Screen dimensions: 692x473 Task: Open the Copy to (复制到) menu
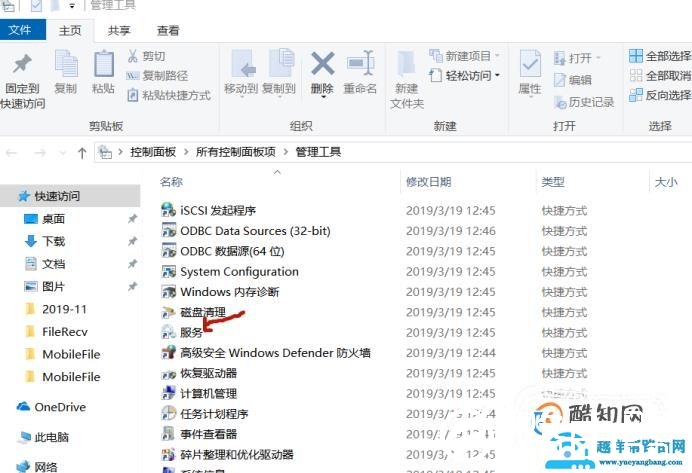[x=279, y=73]
